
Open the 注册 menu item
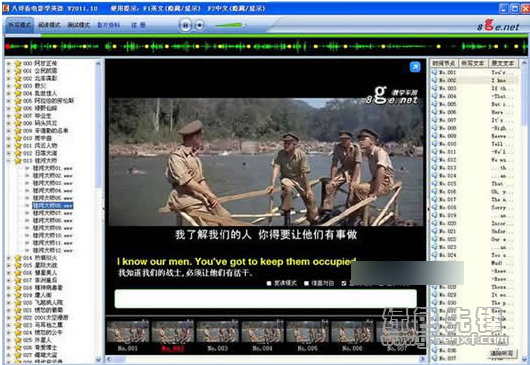138,25
